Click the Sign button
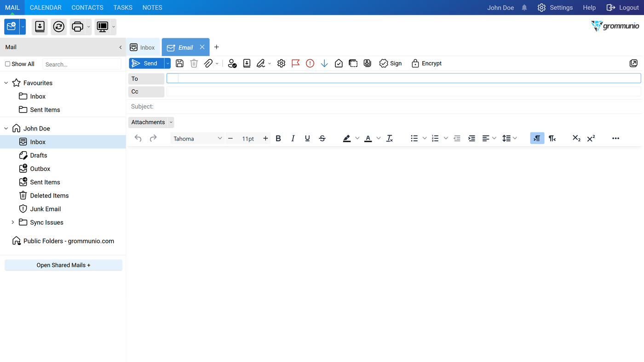This screenshot has height=362, width=644. (x=391, y=63)
